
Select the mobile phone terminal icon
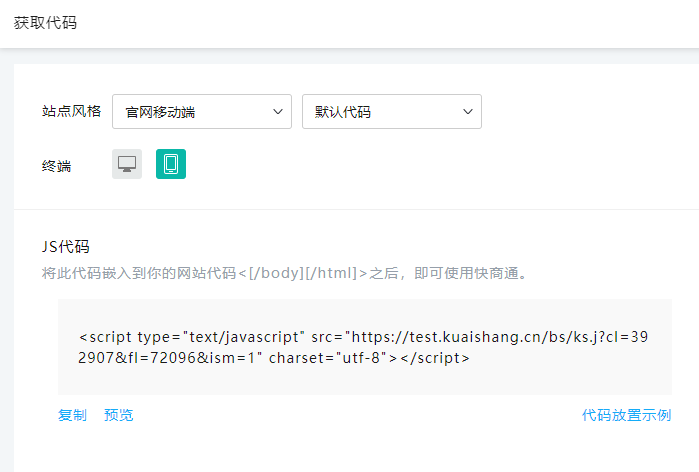(x=171, y=164)
